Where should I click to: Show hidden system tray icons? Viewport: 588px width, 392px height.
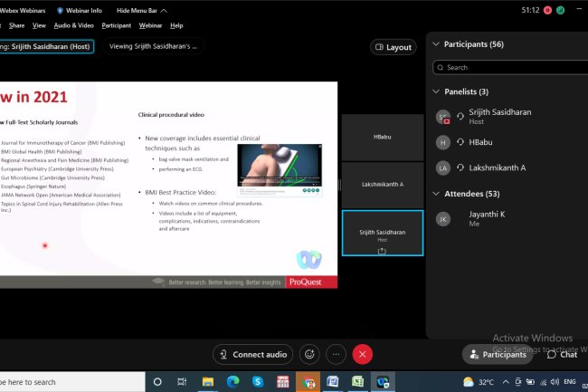tap(506, 382)
